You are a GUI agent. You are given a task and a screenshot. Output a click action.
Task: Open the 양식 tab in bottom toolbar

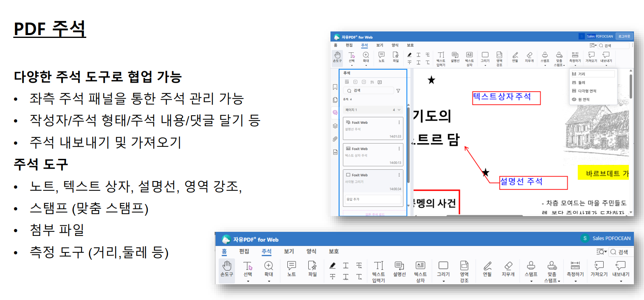[311, 251]
